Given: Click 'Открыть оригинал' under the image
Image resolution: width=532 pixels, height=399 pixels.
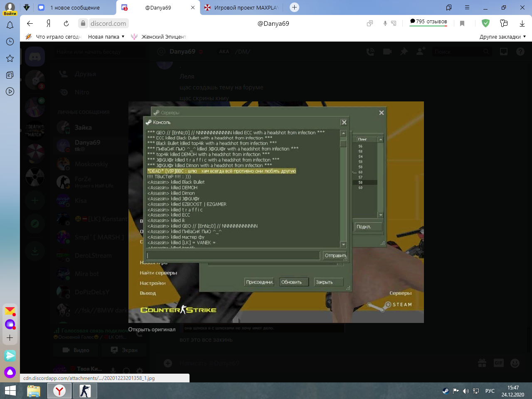Looking at the screenshot, I should 152,330.
